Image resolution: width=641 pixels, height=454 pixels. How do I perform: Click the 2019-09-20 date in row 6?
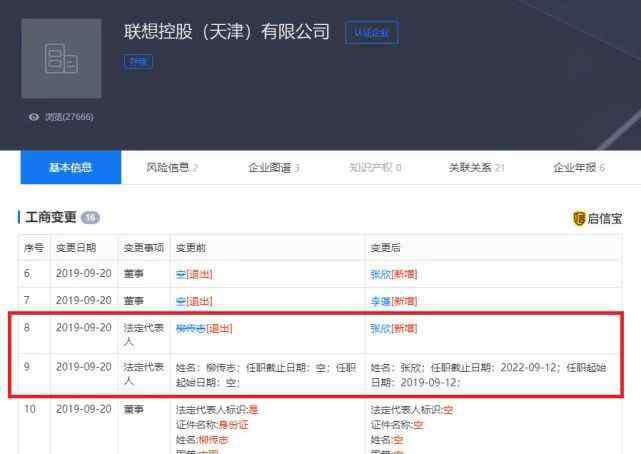[83, 273]
